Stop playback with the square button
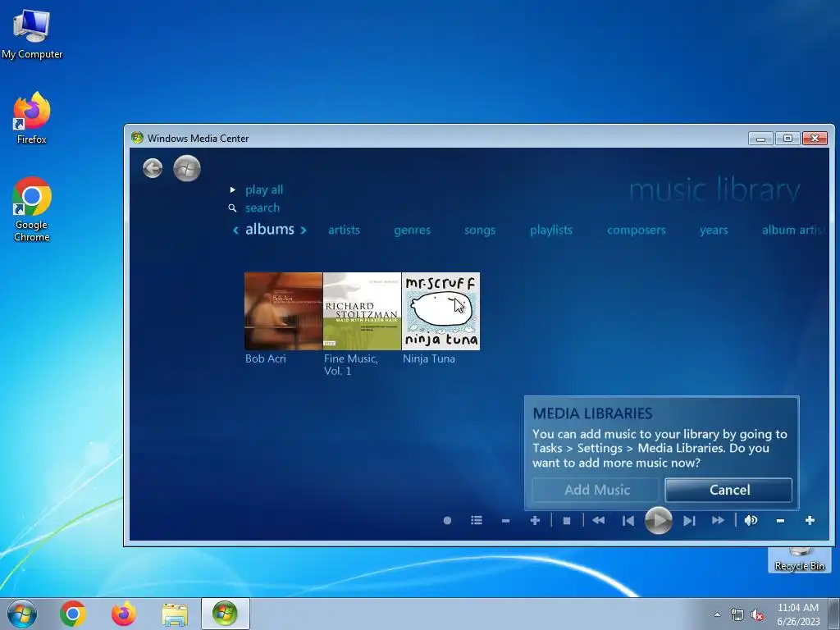Viewport: 840px width, 630px height. (567, 521)
